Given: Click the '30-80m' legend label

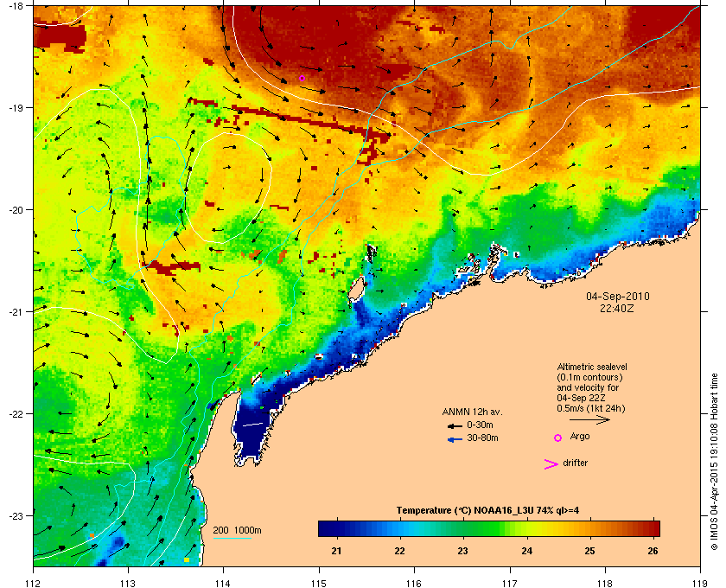Looking at the screenshot, I should (x=482, y=438).
